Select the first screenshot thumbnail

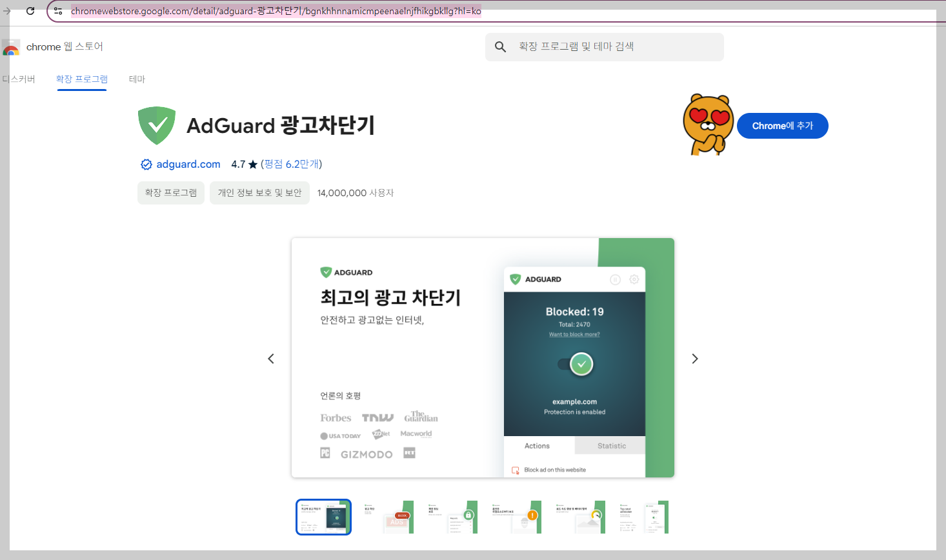[x=323, y=517]
